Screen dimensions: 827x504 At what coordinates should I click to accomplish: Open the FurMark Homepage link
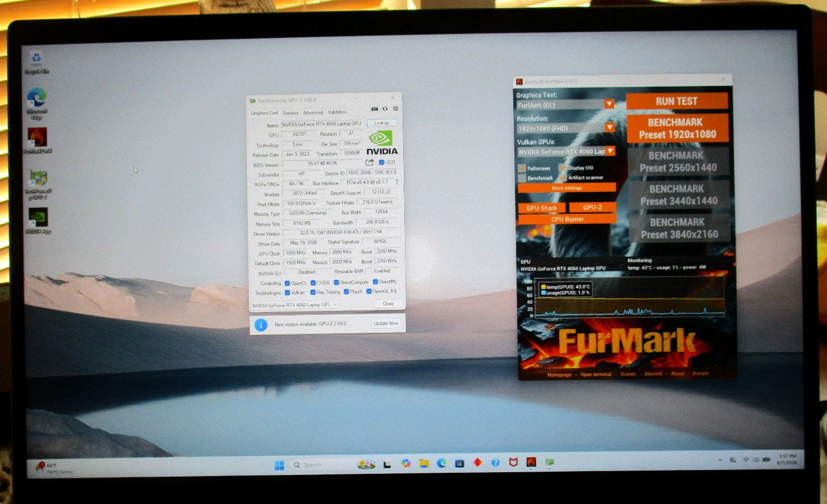click(559, 375)
